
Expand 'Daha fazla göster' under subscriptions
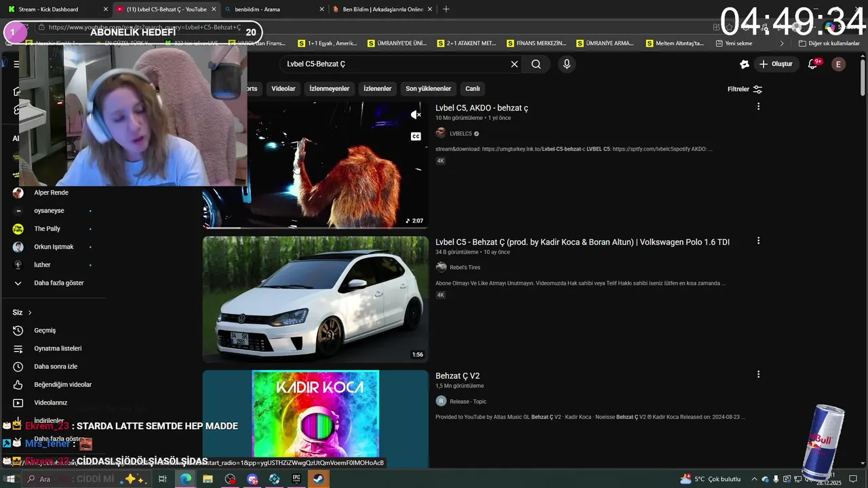tap(59, 283)
